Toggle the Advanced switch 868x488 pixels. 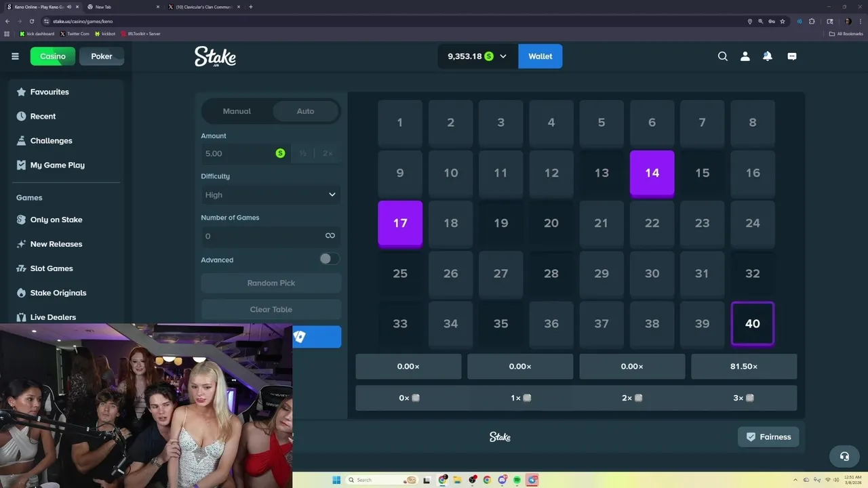(x=330, y=259)
